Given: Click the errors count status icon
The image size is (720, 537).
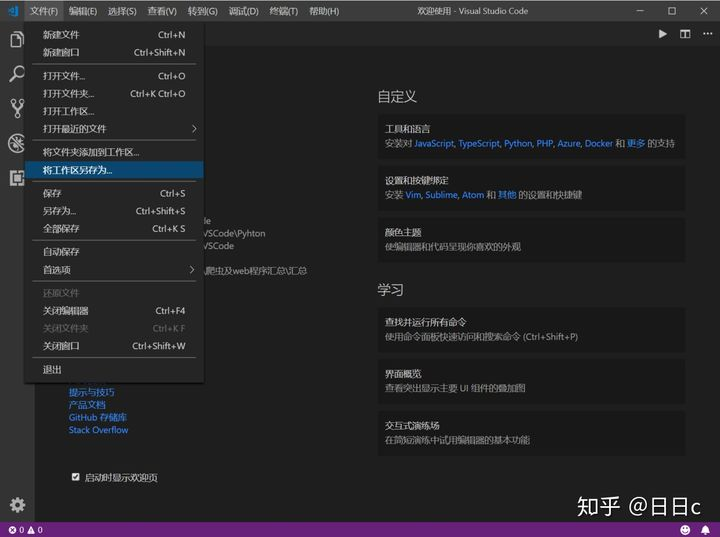Looking at the screenshot, I should (17, 530).
